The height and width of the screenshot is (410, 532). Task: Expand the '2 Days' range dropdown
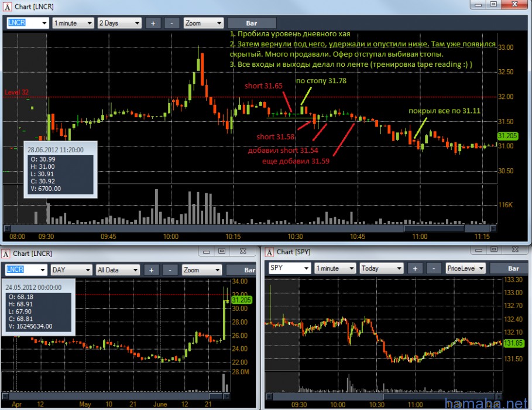(x=119, y=23)
